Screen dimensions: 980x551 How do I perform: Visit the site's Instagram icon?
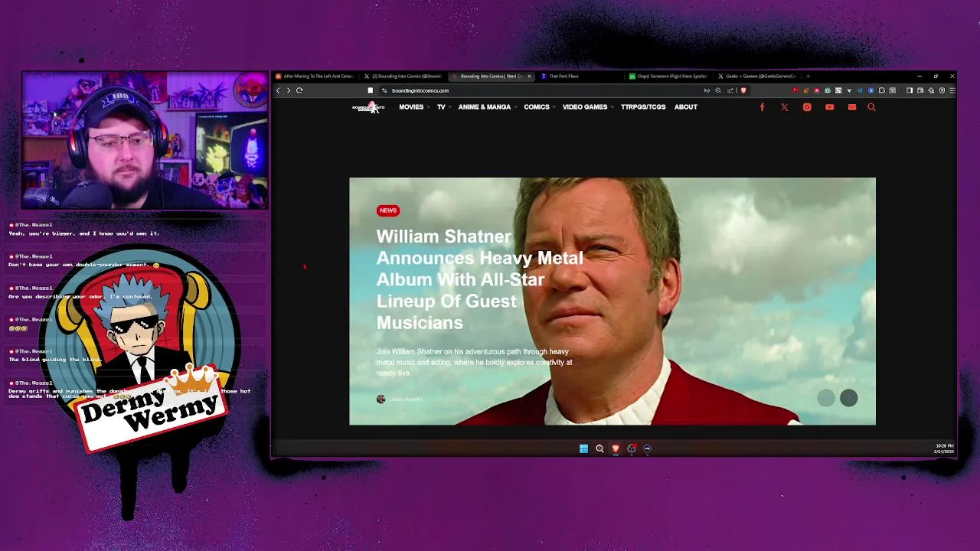point(807,107)
